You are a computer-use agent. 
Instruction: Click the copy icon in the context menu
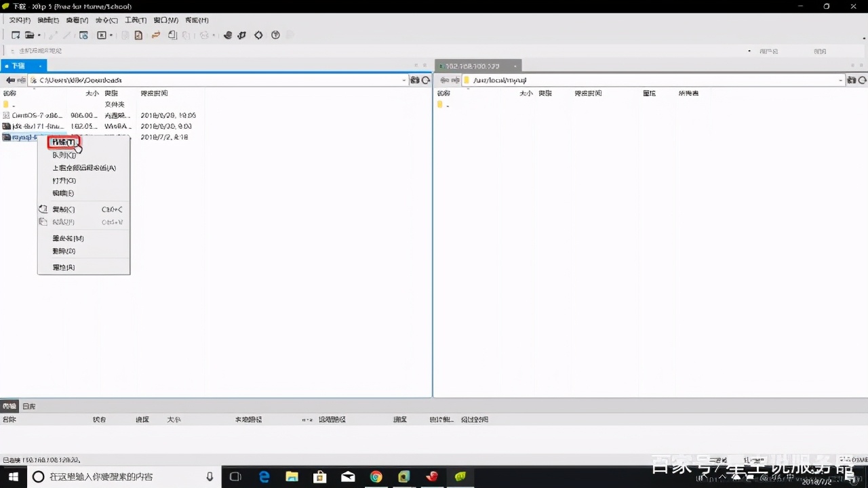(43, 209)
